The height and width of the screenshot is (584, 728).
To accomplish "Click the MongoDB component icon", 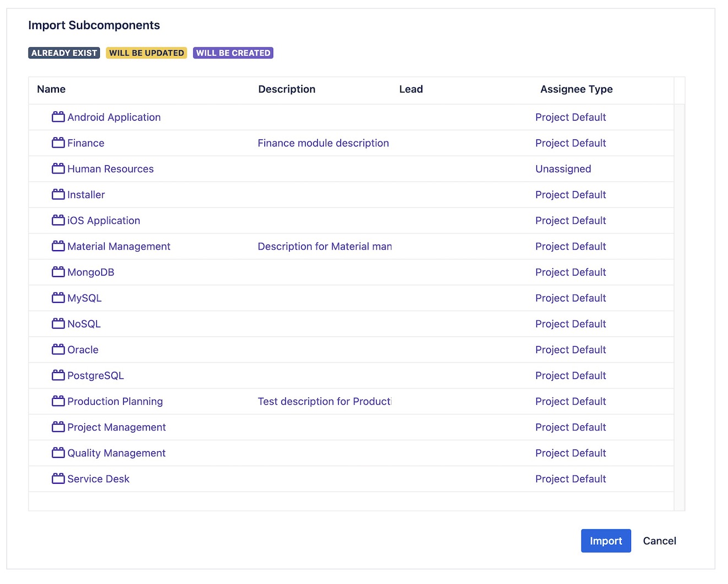I will coord(58,272).
